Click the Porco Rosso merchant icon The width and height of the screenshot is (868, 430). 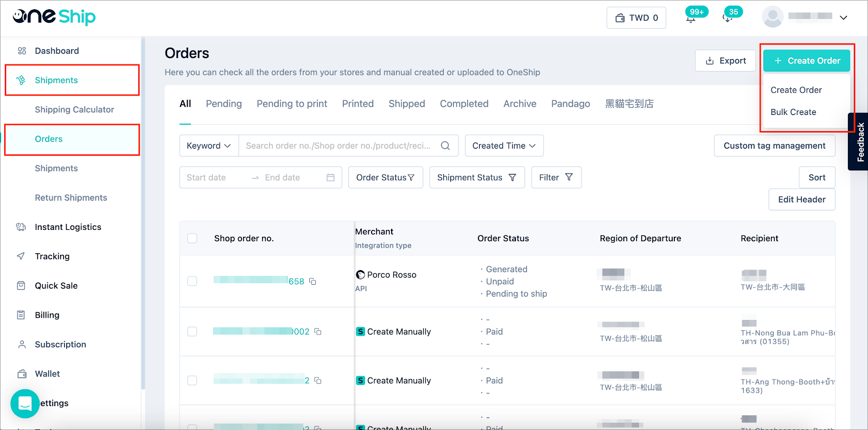(360, 275)
